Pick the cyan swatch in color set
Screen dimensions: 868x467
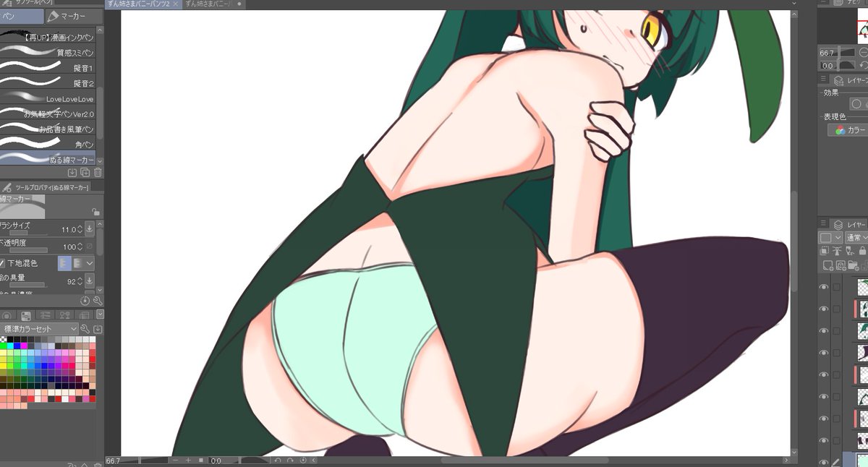point(10,346)
